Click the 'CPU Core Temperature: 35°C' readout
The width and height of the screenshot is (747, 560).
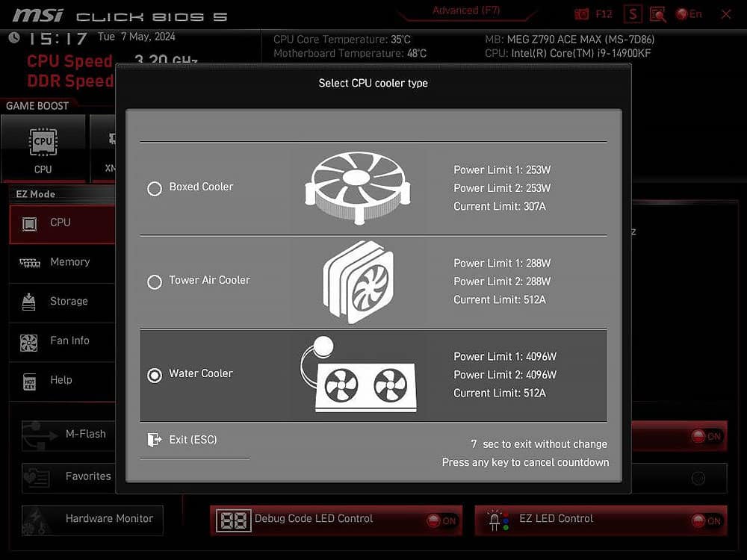tap(342, 40)
